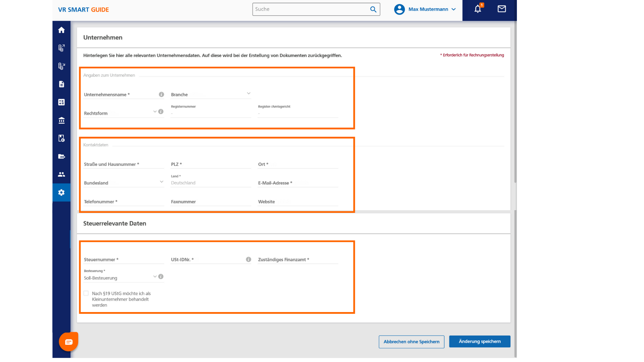Click the Ort field
644x362 pixels.
point(298,164)
